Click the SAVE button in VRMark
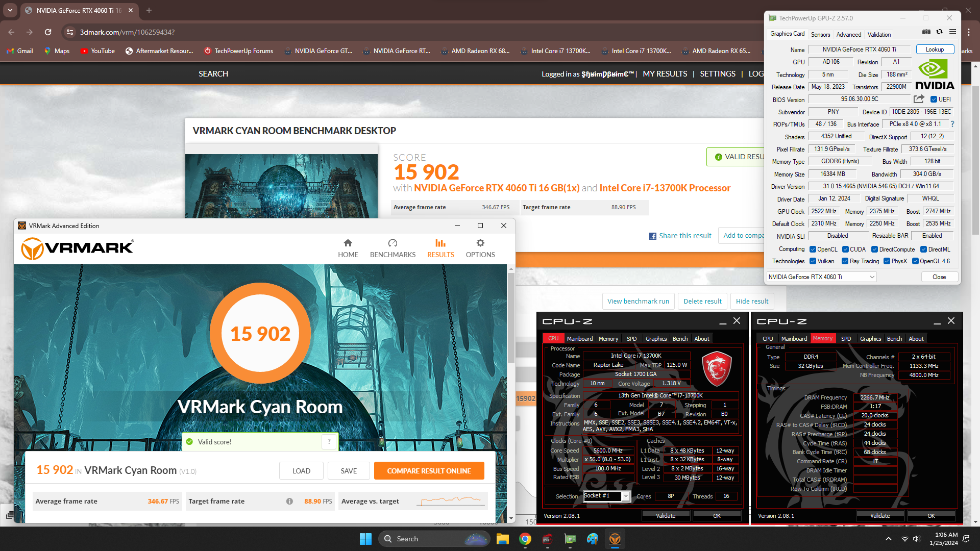The image size is (980, 551). click(349, 471)
